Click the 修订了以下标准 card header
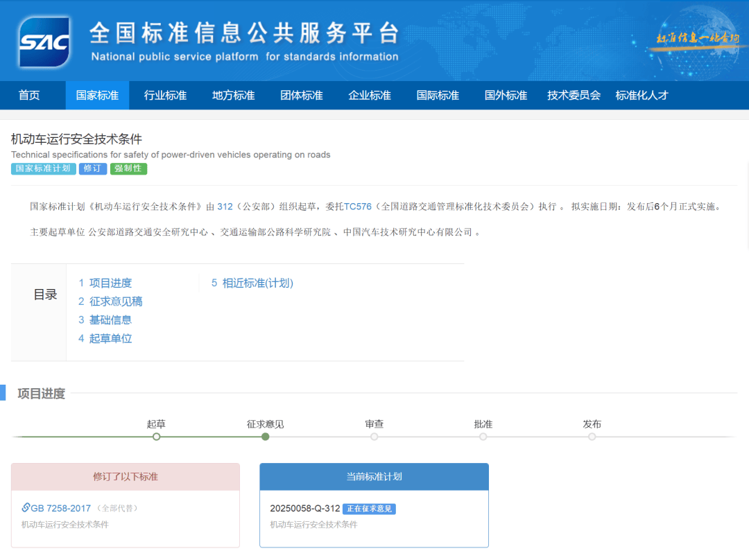 (125, 477)
